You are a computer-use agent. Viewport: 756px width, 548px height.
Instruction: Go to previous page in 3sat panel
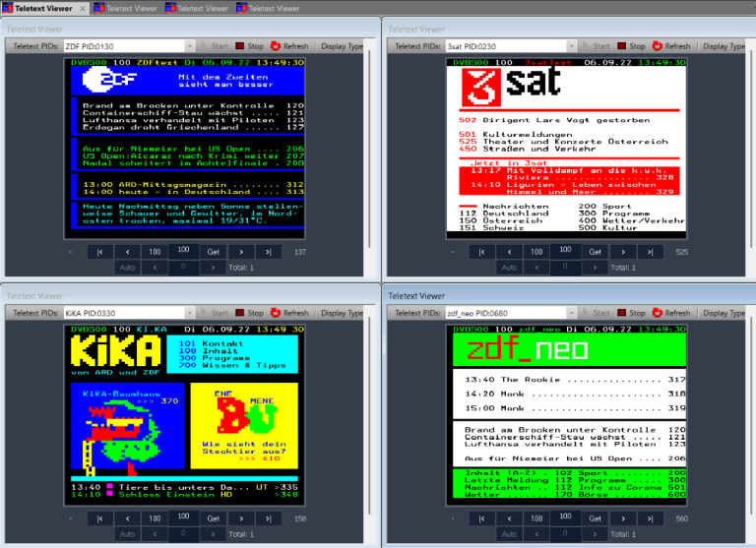tap(509, 252)
